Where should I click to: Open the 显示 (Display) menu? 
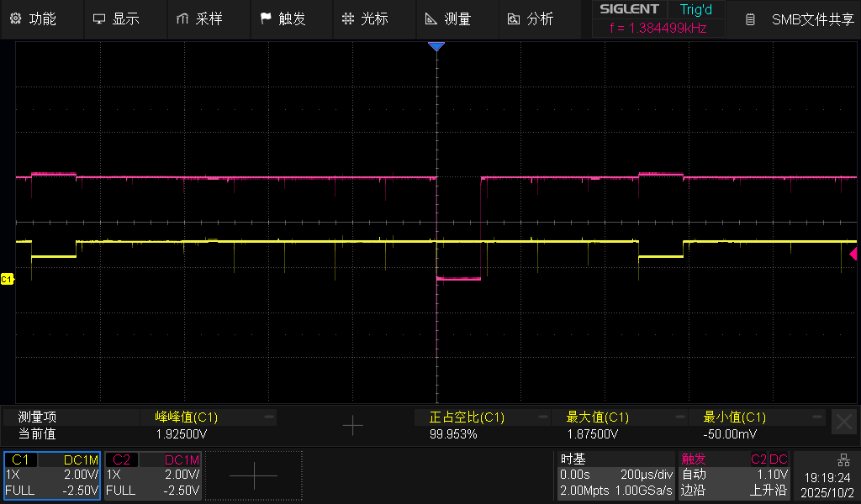coord(116,18)
